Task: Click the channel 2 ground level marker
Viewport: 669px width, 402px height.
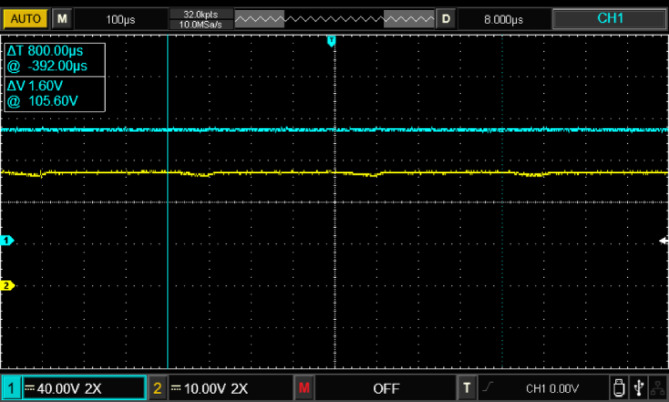Action: (7, 285)
